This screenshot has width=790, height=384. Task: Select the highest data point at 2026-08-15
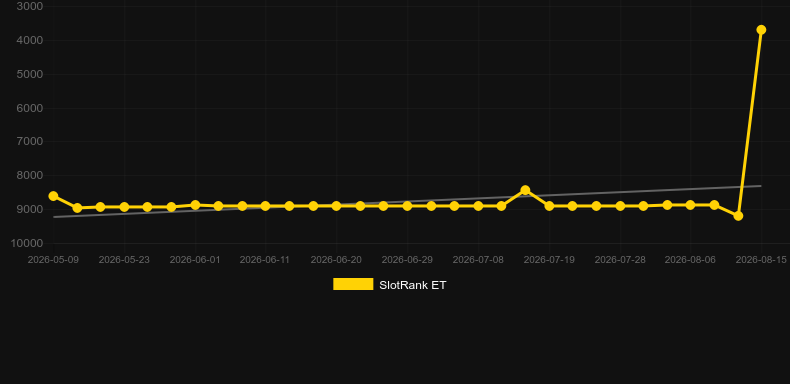761,30
